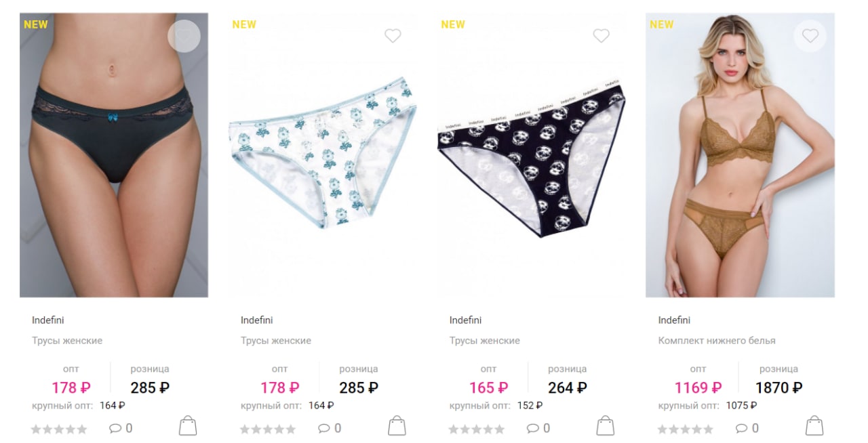Screen dimensions: 868x443
Task: Open the brown lace set model photo
Action: pyautogui.click(x=740, y=155)
